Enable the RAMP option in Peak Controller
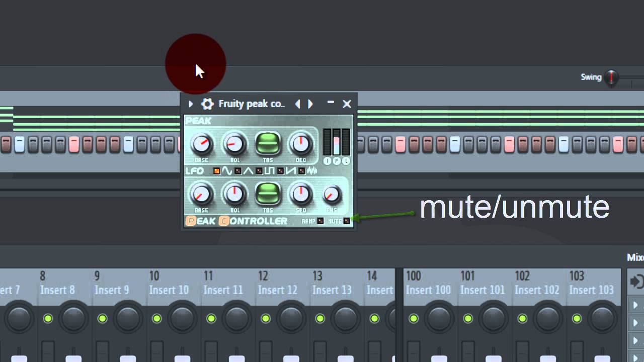The width and height of the screenshot is (644, 362). click(320, 221)
